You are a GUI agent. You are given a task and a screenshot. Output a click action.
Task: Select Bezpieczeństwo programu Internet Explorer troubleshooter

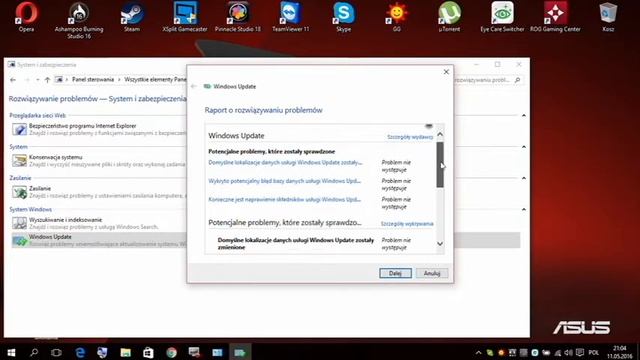(x=98, y=129)
